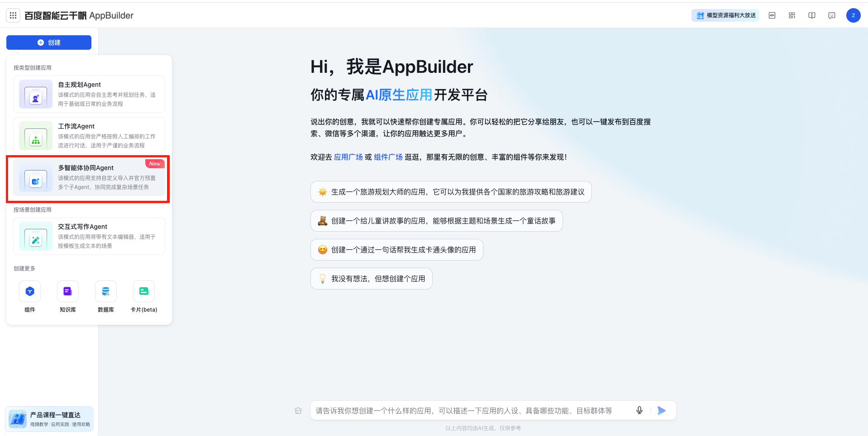
Task: Click the AI原生应用 highlighted text
Action: [399, 95]
